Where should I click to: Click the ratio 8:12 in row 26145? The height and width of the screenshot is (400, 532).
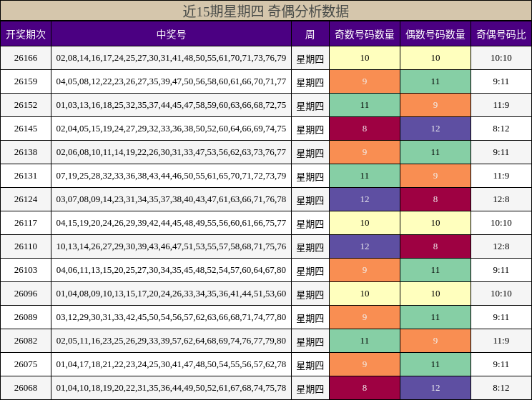click(501, 129)
